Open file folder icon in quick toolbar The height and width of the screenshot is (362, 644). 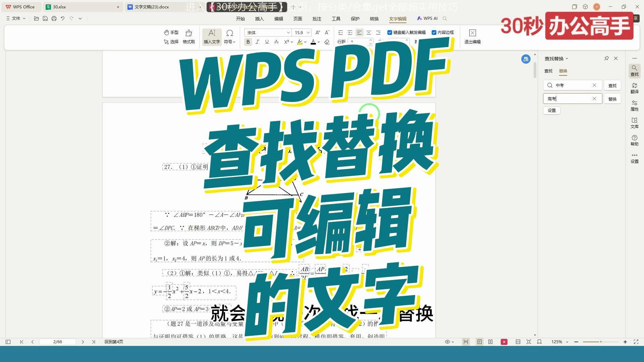click(x=37, y=18)
